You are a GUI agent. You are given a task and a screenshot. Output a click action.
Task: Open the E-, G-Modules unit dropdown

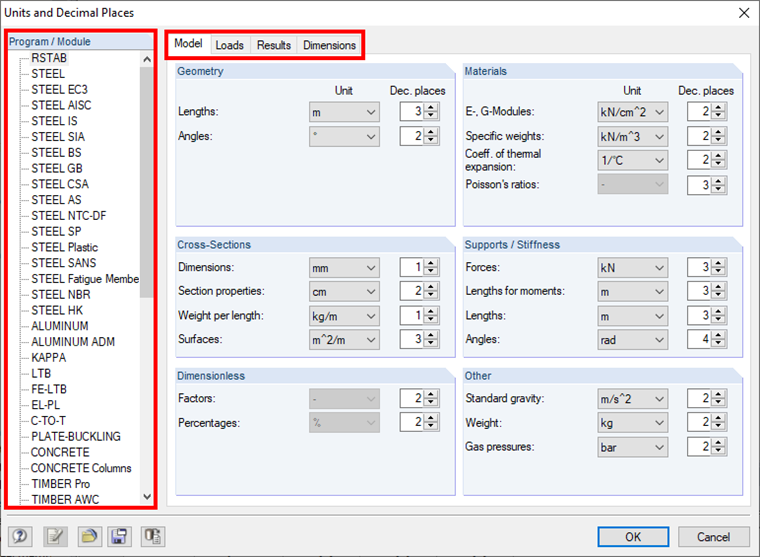[633, 112]
